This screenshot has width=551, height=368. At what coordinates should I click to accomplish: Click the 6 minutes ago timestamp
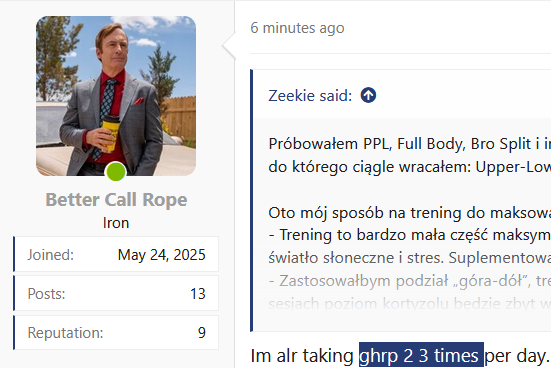[x=297, y=28]
